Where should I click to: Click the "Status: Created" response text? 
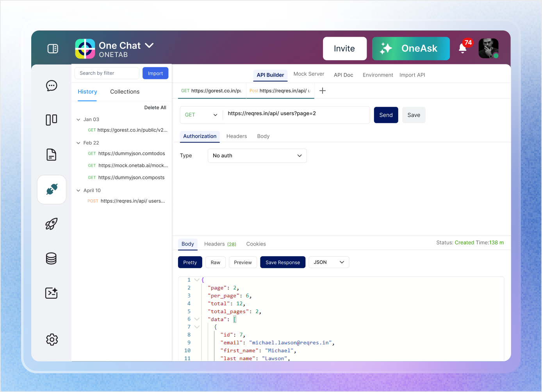455,242
